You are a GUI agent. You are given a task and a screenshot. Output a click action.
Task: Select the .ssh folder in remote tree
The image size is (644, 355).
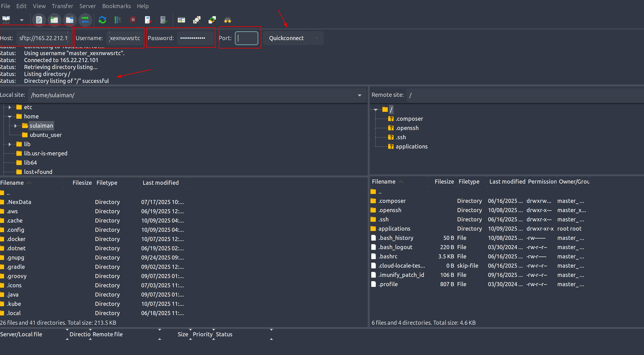401,137
